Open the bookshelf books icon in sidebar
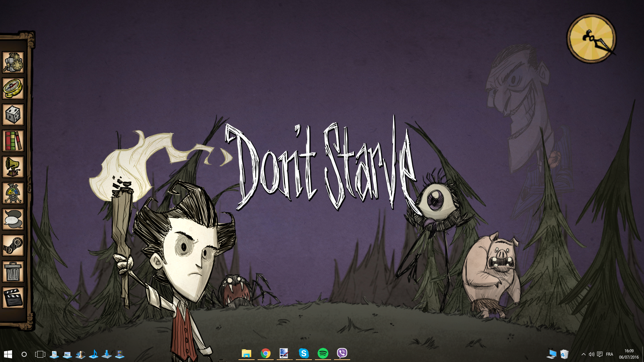The width and height of the screenshot is (644, 362). pos(13,141)
